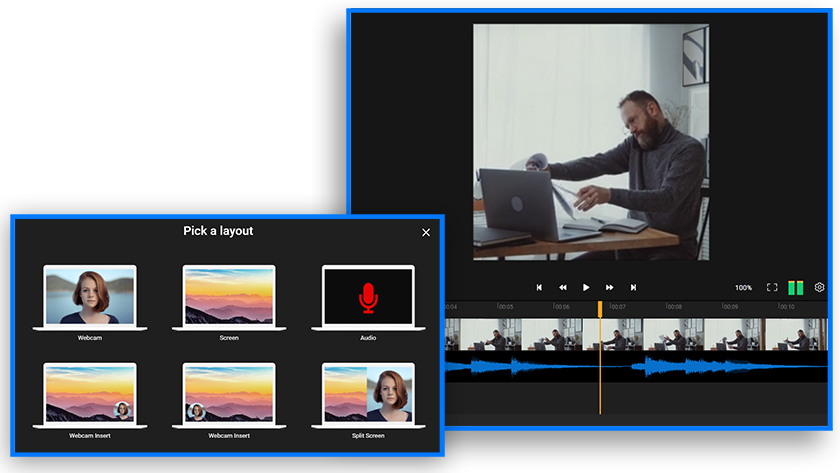Click the blue audio waveform track
This screenshot has width=840, height=473.
coord(636,366)
